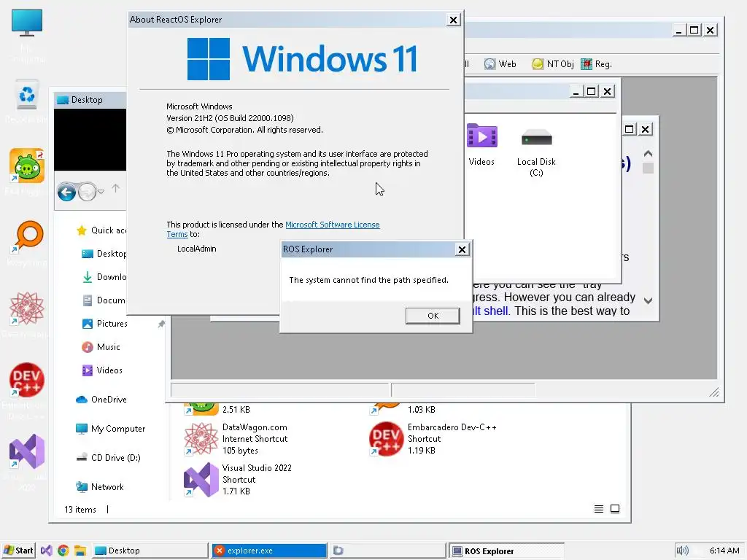This screenshot has width=747, height=560.
Task: Open Pictures in navigation pane
Action: (x=105, y=324)
